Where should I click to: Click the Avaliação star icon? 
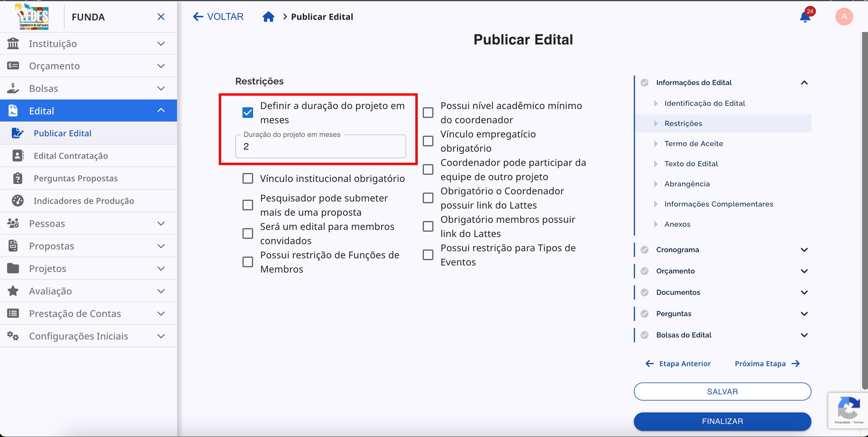(13, 291)
